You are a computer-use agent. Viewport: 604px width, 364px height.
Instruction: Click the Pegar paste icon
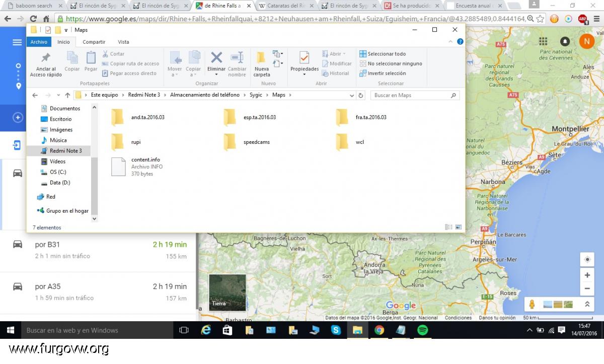[x=91, y=61]
